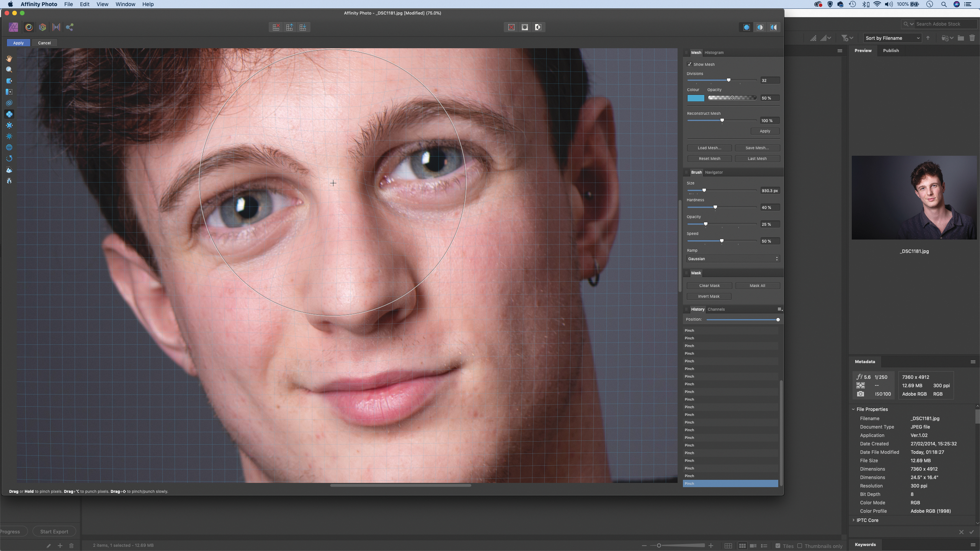Select the Liquify Push Forward tool

(9, 81)
